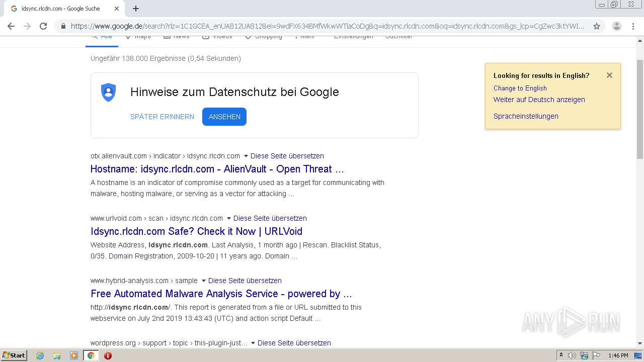The width and height of the screenshot is (644, 362).
Task: Click Diese Seite übersetzen for AlienVault result
Action: click(x=287, y=156)
